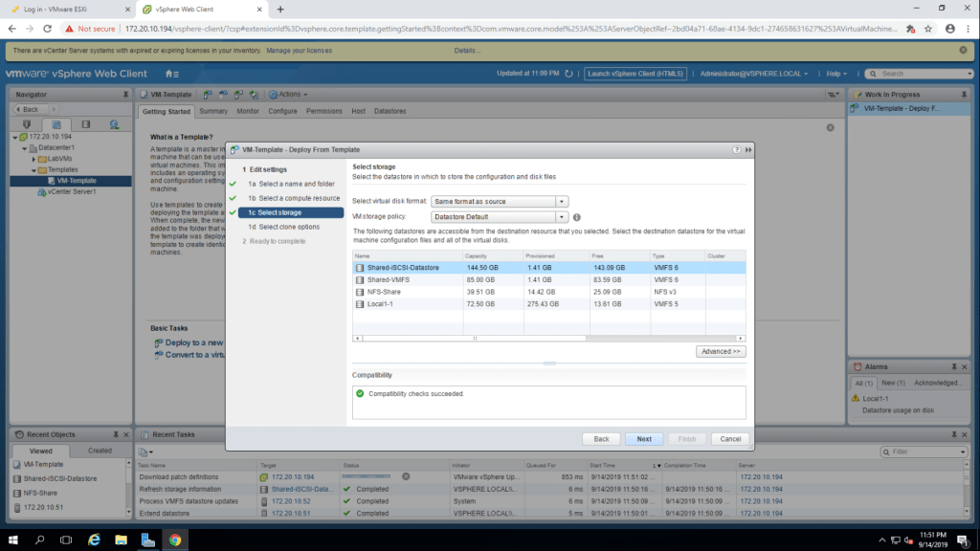Click the Next button in wizard
This screenshot has width=980, height=551.
pyautogui.click(x=644, y=439)
